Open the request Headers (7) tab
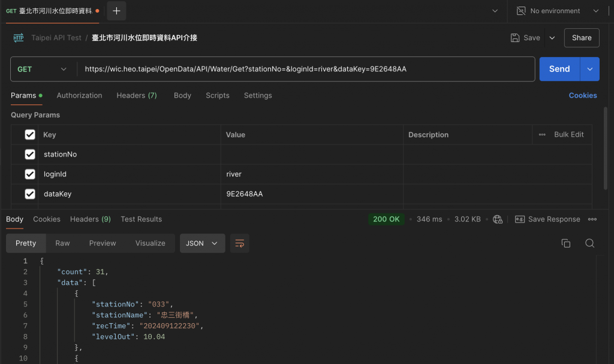 coord(137,95)
